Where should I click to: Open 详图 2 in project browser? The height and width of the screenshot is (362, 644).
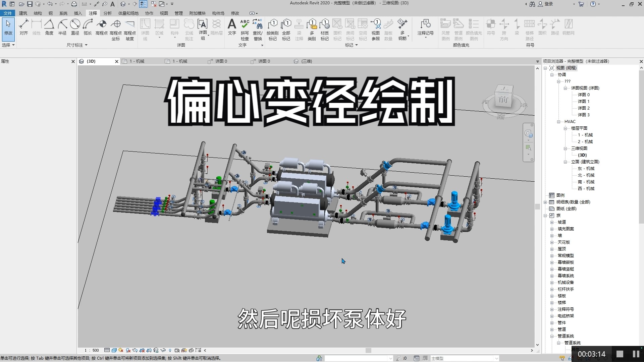tap(583, 108)
